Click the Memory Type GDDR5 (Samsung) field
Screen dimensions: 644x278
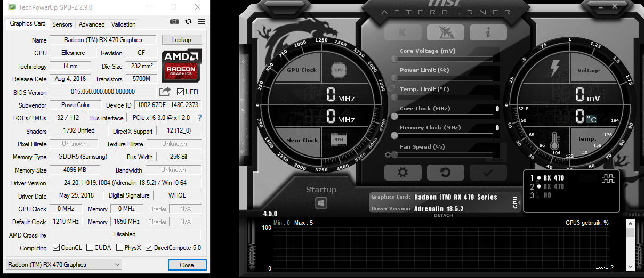click(83, 157)
